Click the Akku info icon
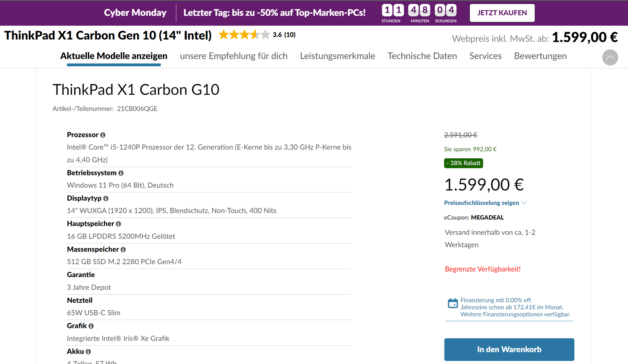 point(88,352)
